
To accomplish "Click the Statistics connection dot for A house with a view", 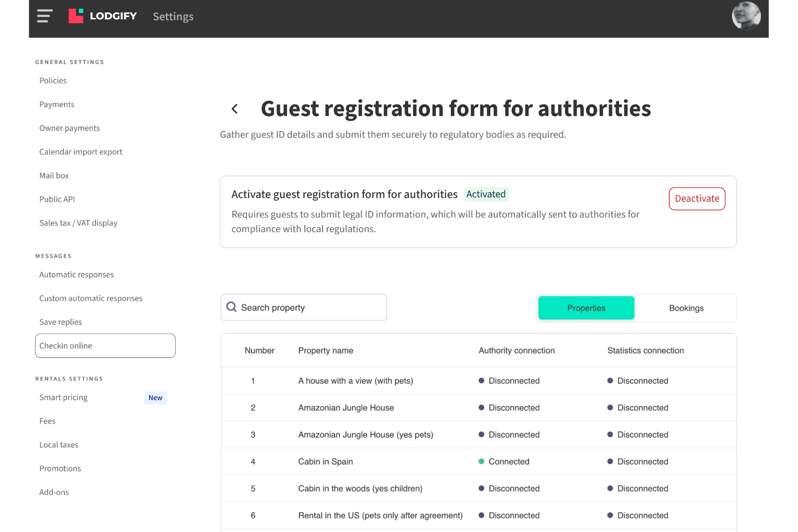I will (x=610, y=381).
